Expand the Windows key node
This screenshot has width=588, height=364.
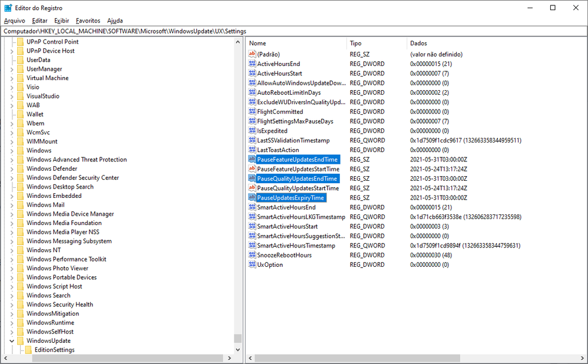click(x=12, y=151)
